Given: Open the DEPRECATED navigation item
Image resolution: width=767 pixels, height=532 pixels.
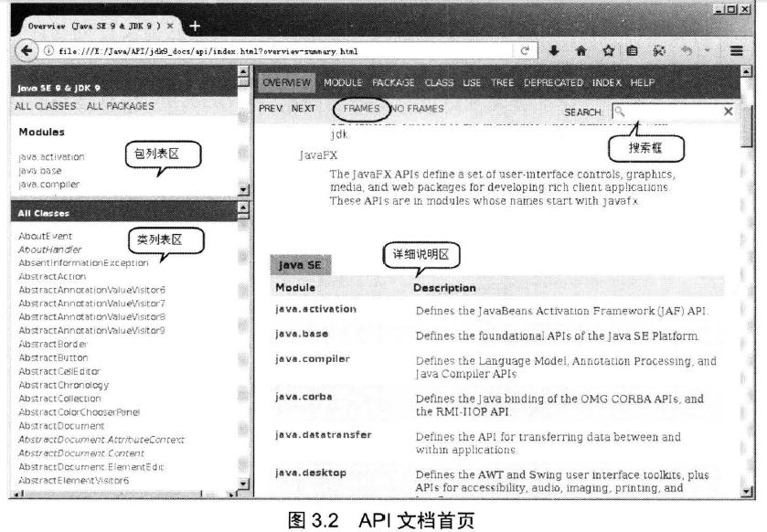Looking at the screenshot, I should point(553,82).
